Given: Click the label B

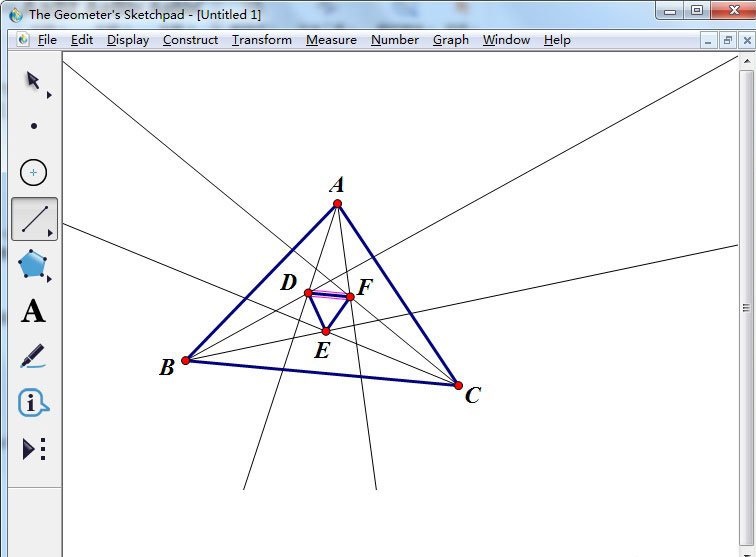Looking at the screenshot, I should (167, 367).
